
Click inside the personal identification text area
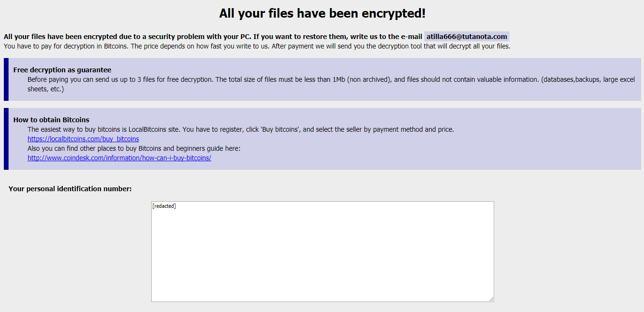[322, 252]
